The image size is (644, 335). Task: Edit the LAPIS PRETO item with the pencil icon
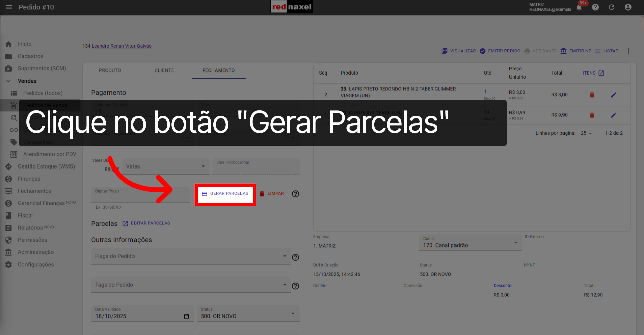click(x=614, y=95)
